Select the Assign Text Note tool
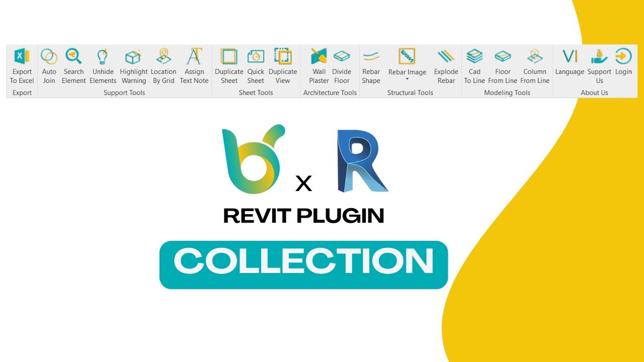The width and height of the screenshot is (644, 362). click(194, 65)
